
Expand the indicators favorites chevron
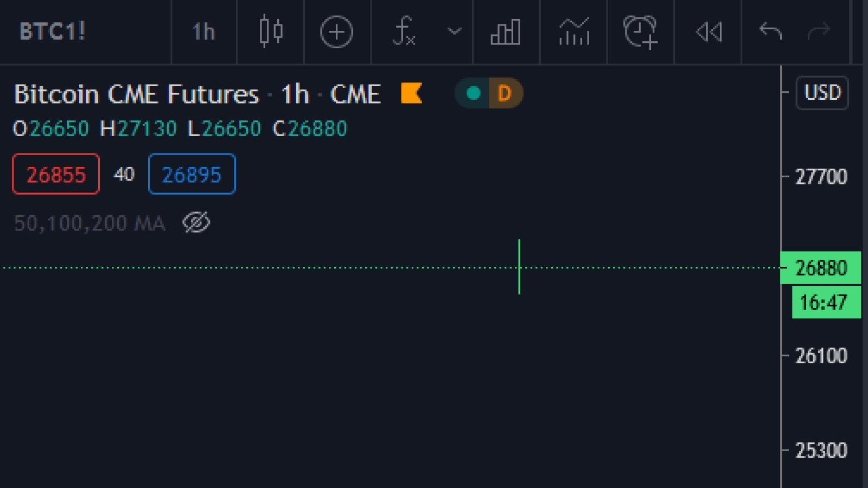click(455, 31)
